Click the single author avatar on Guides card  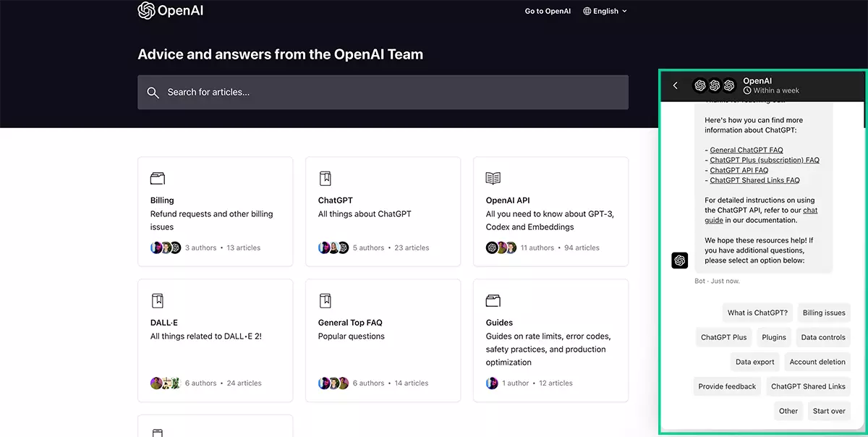(x=493, y=383)
